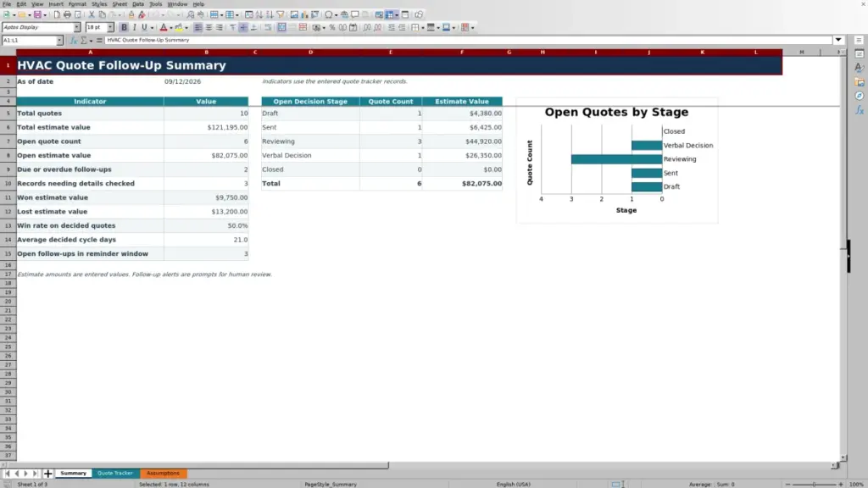Open the File menu
Image resolution: width=868 pixels, height=488 pixels.
(7, 4)
